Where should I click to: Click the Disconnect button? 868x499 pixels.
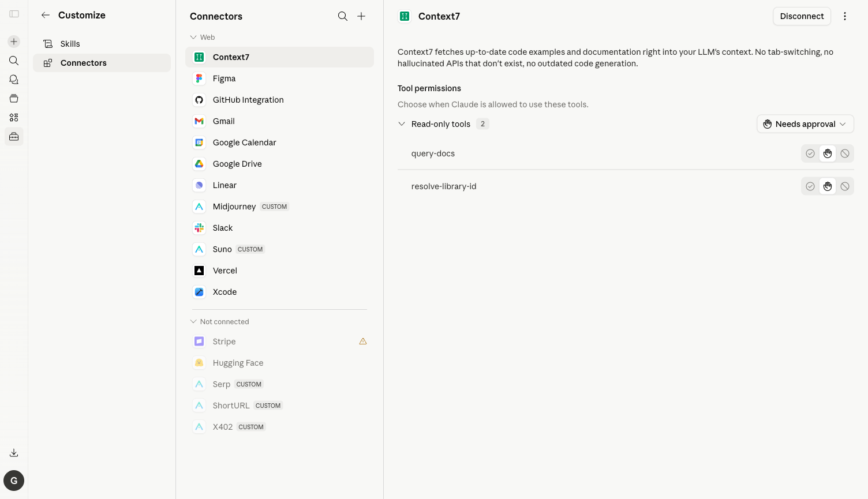pos(802,16)
